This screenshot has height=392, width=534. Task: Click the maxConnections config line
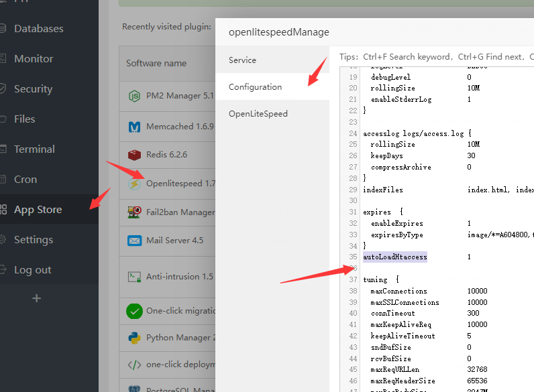[x=398, y=291]
